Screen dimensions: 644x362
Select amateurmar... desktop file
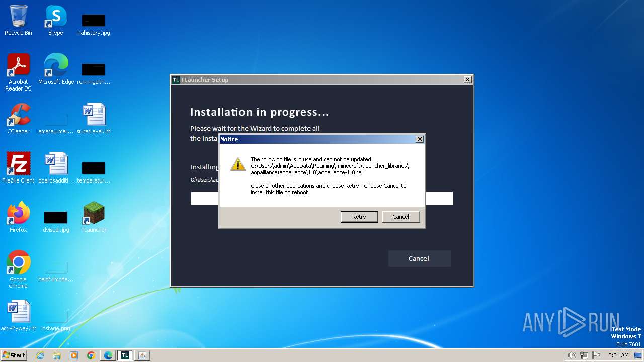point(56,123)
